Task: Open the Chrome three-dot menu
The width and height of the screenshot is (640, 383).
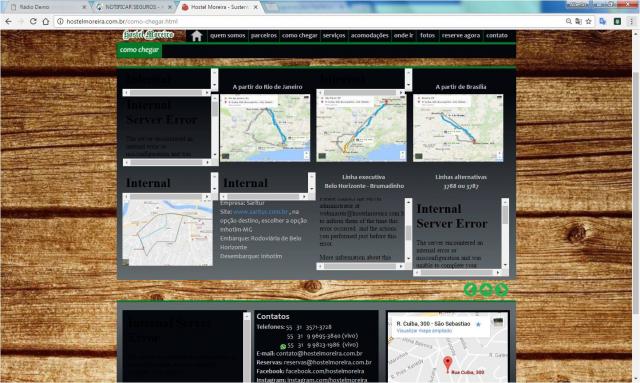Action: (631, 21)
